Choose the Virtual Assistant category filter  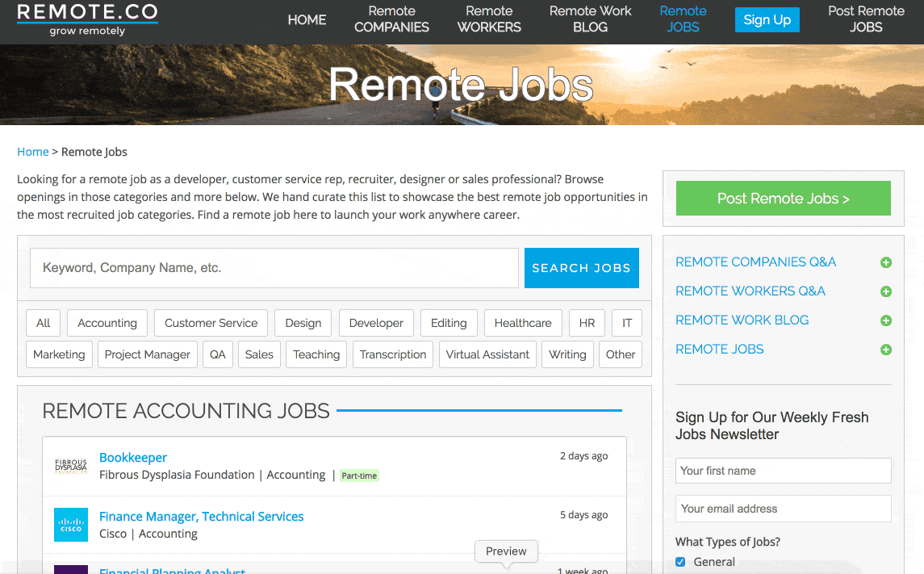click(x=487, y=354)
